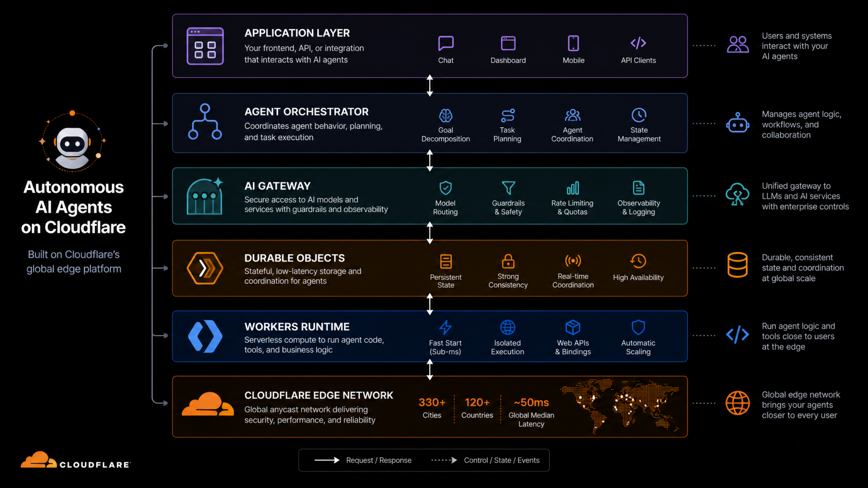Click the High Availability history clock icon

click(x=638, y=261)
